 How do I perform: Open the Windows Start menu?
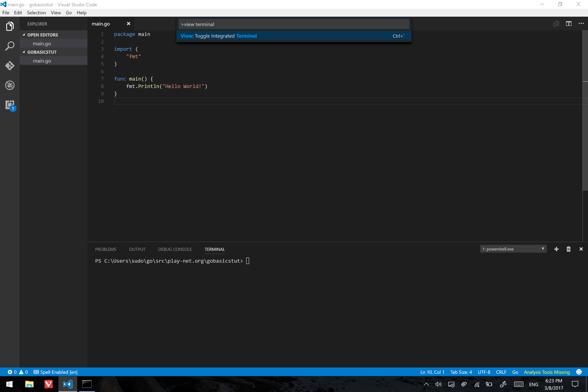9,384
